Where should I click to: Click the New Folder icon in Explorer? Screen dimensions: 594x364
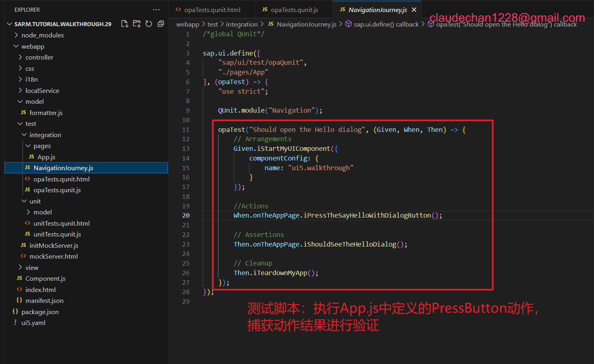click(137, 24)
